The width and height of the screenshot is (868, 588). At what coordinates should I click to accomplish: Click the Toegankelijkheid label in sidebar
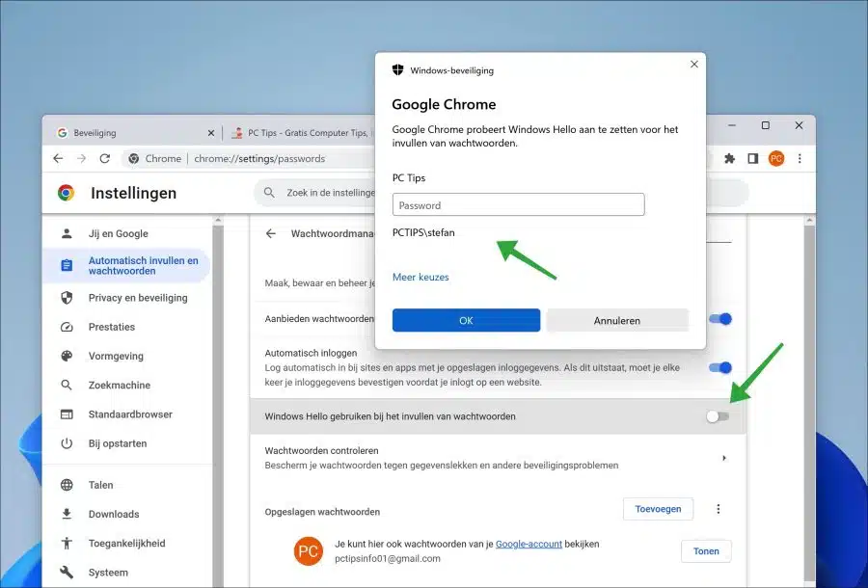point(126,544)
